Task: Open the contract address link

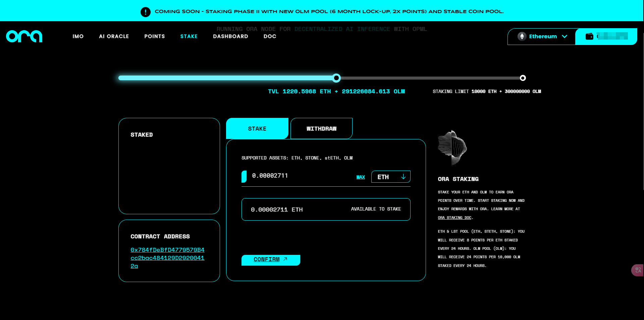Action: (x=167, y=258)
